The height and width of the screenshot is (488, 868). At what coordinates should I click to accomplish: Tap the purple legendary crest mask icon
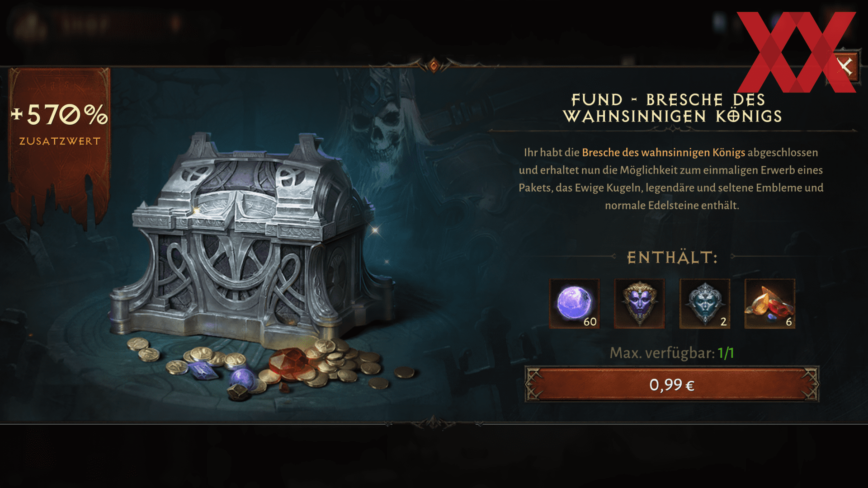[639, 304]
